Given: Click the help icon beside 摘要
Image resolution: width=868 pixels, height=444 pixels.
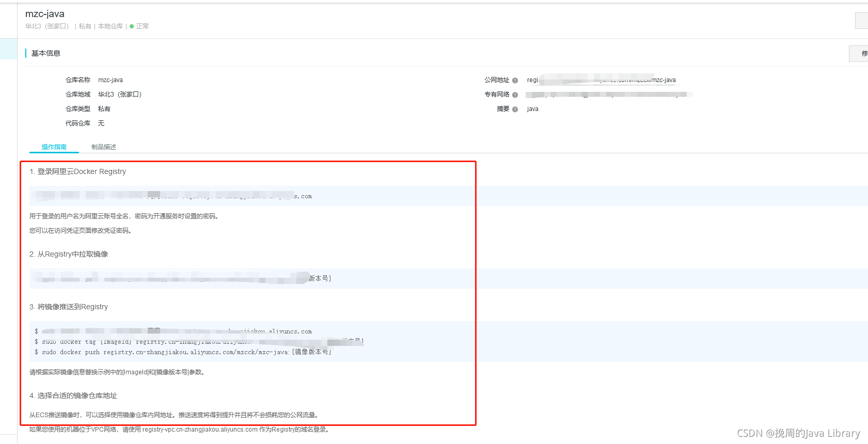Looking at the screenshot, I should [515, 109].
